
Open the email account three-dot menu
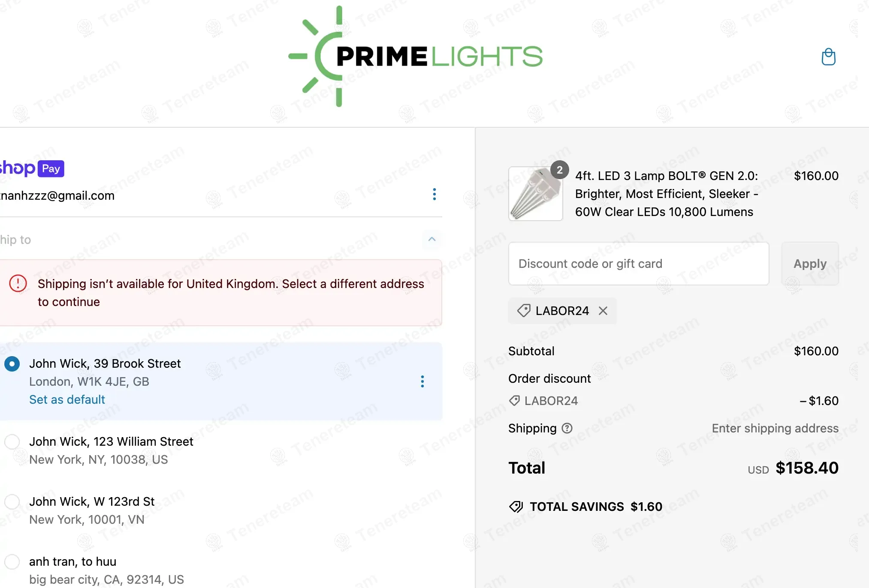(x=434, y=194)
